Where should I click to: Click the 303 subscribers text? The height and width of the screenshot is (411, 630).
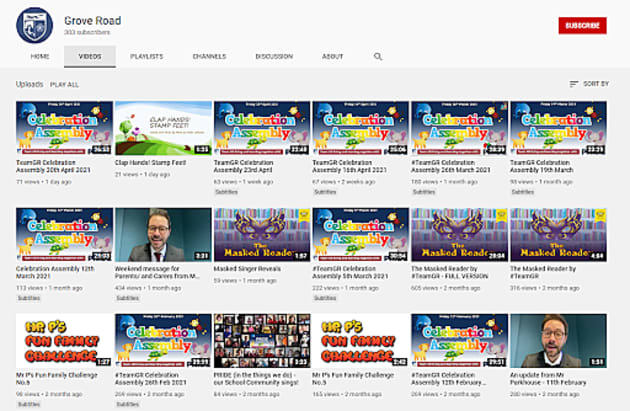coord(87,32)
